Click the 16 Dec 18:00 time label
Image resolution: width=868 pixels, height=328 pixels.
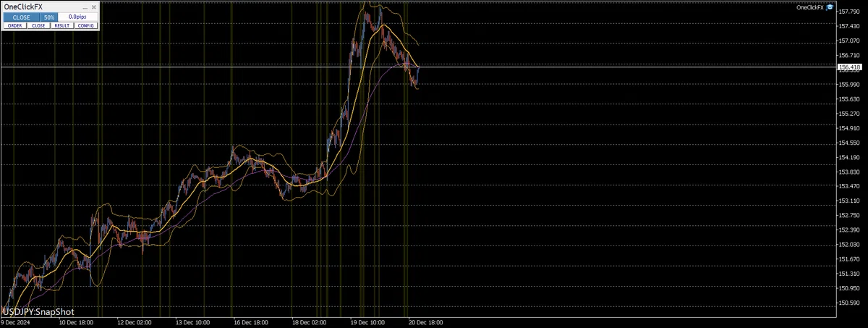pyautogui.click(x=250, y=323)
